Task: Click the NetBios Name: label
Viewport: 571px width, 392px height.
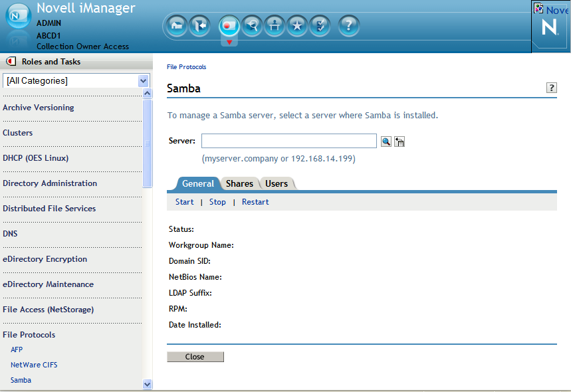Action: click(195, 277)
